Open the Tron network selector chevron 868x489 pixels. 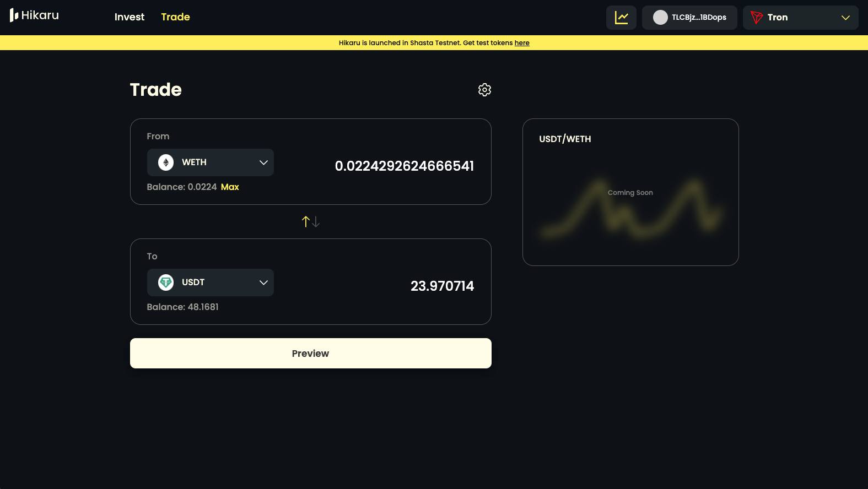(x=845, y=18)
